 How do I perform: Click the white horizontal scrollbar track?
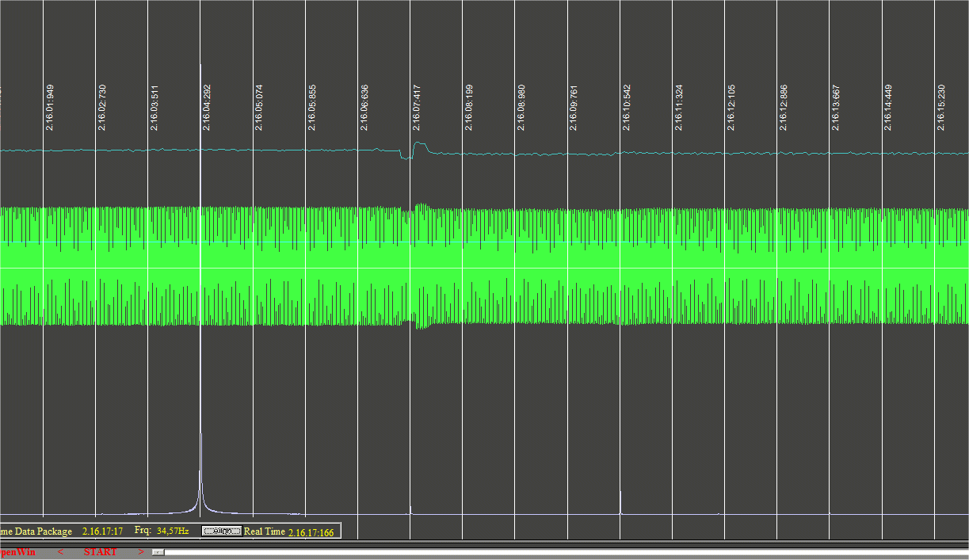[x=566, y=552]
